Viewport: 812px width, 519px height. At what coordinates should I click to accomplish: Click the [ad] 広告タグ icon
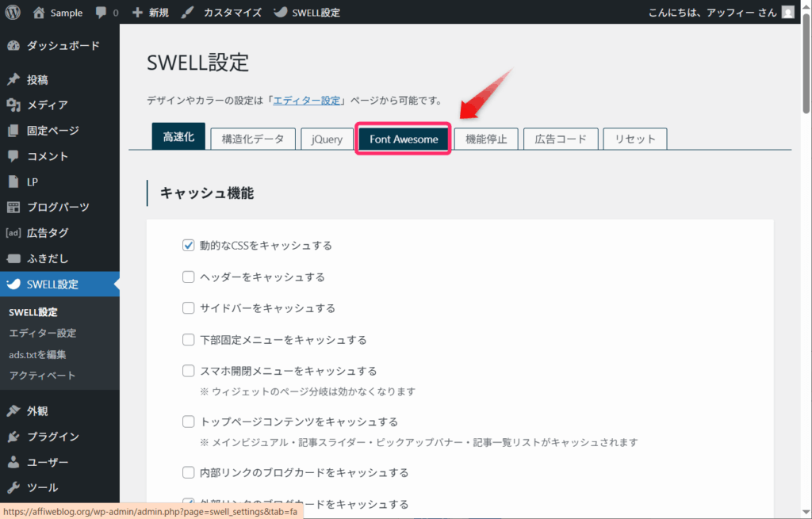[13, 232]
